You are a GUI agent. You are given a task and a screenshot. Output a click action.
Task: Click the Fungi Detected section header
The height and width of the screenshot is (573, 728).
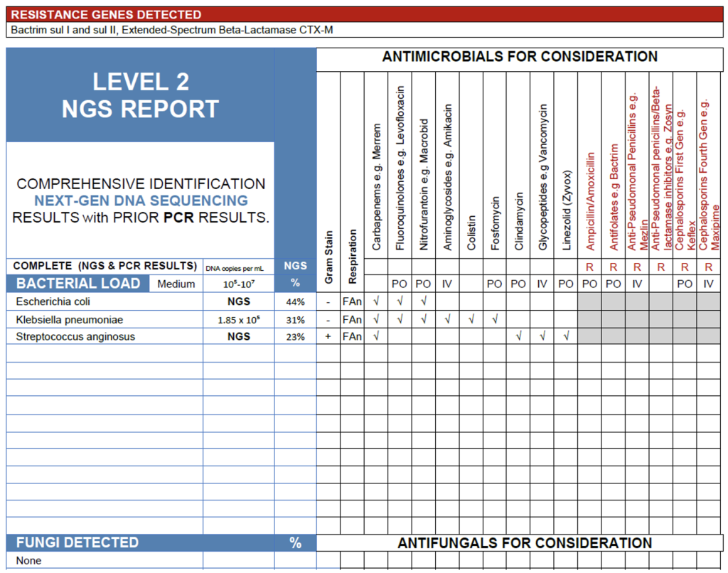pos(78,542)
